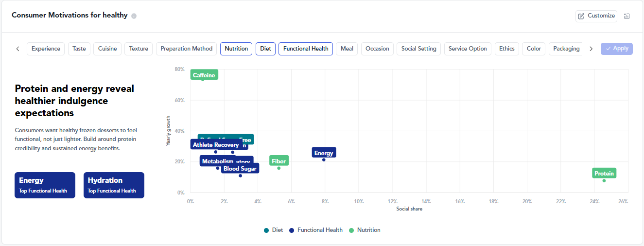Choose the Service Option chip
The image size is (644, 246).
pyautogui.click(x=468, y=49)
